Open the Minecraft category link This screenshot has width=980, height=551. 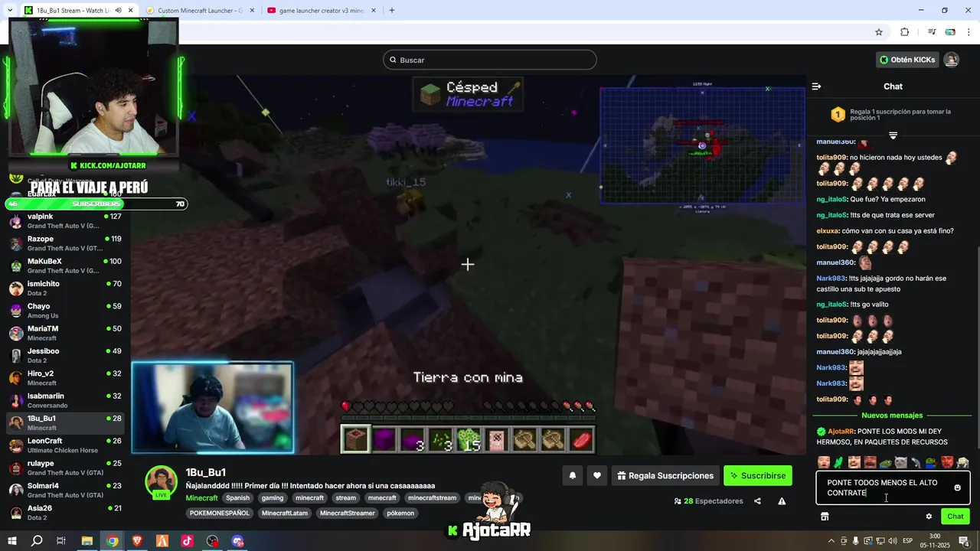point(202,498)
